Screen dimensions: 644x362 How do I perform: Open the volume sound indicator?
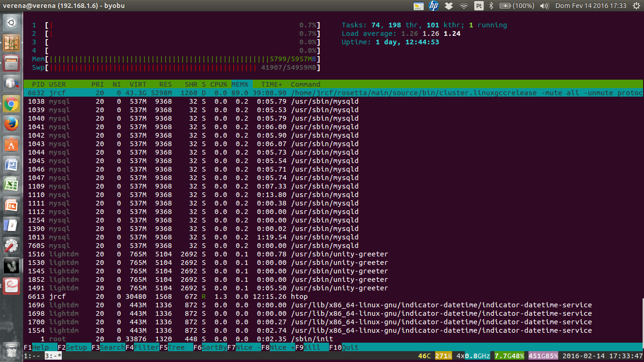point(544,6)
